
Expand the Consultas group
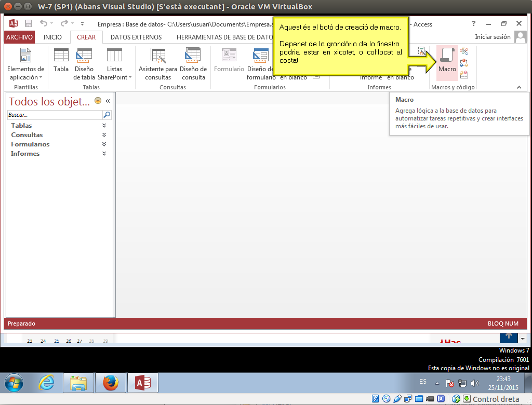(x=104, y=135)
